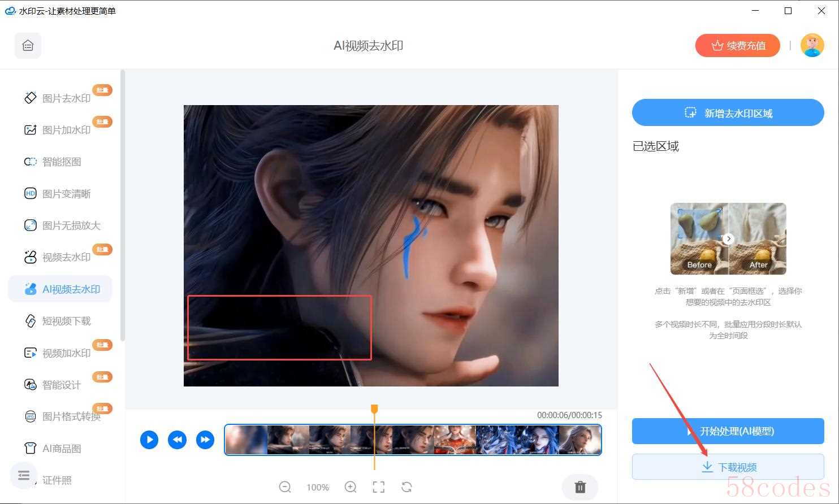Viewport: 839px width, 504px height.
Task: Click the 智能设计 sidebar icon
Action: coord(31,385)
